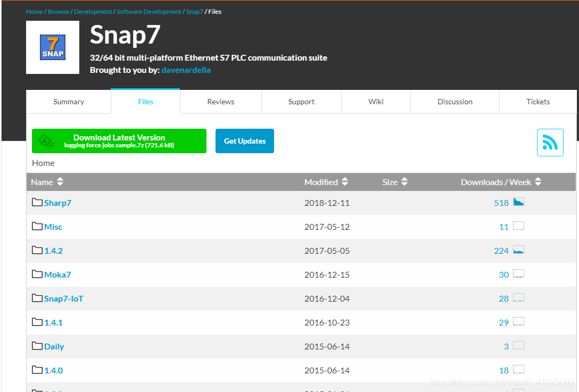This screenshot has width=579, height=392.
Task: Click the 2018-12-11 modified date
Action: point(327,203)
